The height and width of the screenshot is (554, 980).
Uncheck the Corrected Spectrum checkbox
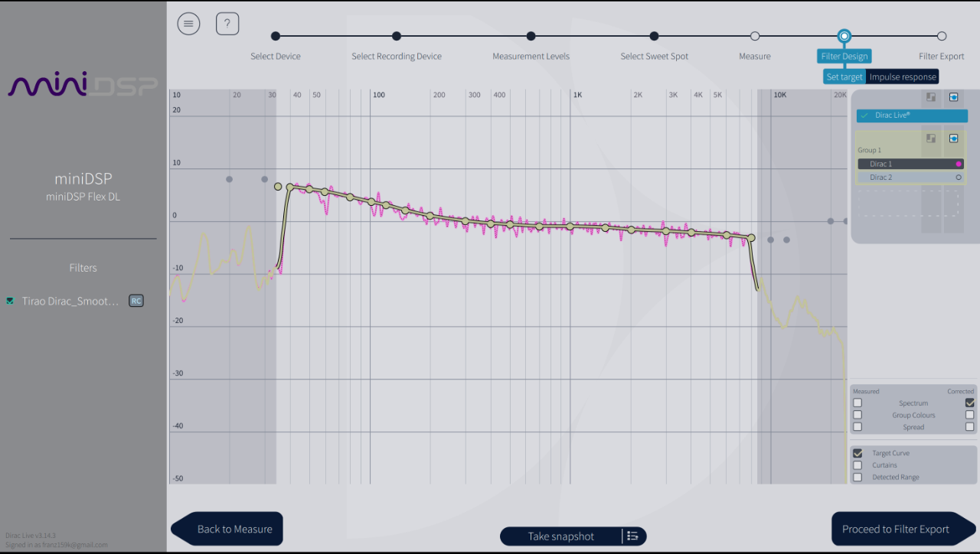click(970, 402)
